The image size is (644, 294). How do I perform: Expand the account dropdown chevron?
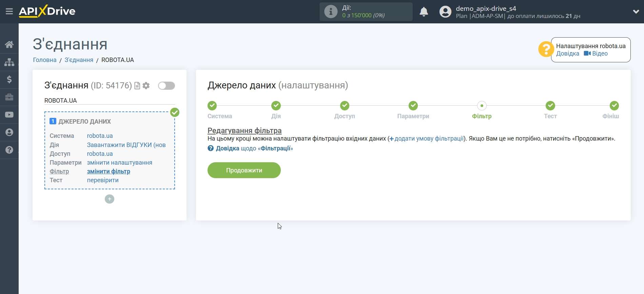pyautogui.click(x=636, y=12)
